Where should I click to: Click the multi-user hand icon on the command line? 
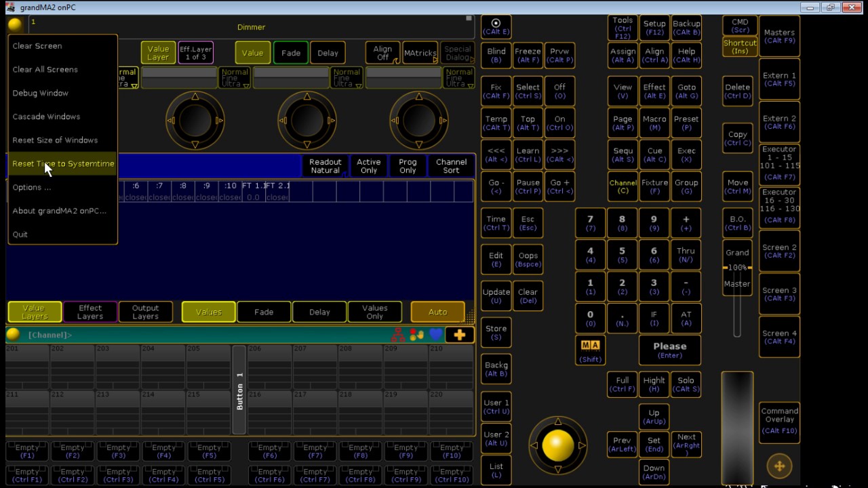click(x=416, y=334)
